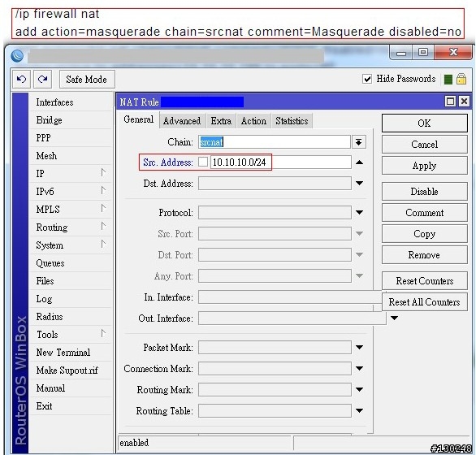
Task: Click the Reset Counters button
Action: point(424,281)
